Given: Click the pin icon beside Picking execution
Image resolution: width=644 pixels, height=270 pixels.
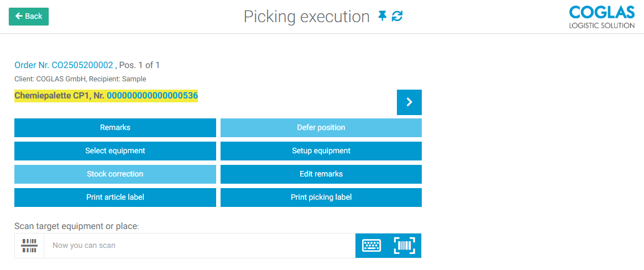Looking at the screenshot, I should [x=382, y=17].
